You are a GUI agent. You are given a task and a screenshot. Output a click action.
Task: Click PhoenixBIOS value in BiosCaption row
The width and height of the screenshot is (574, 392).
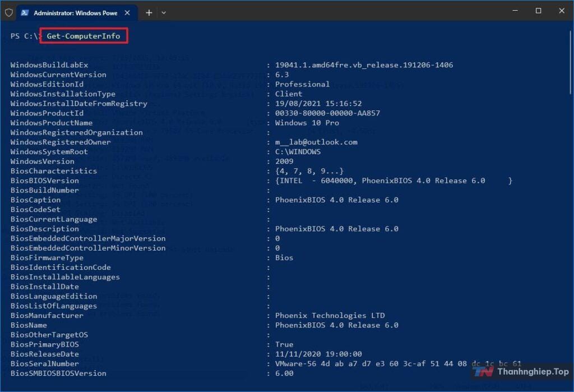pyautogui.click(x=337, y=200)
